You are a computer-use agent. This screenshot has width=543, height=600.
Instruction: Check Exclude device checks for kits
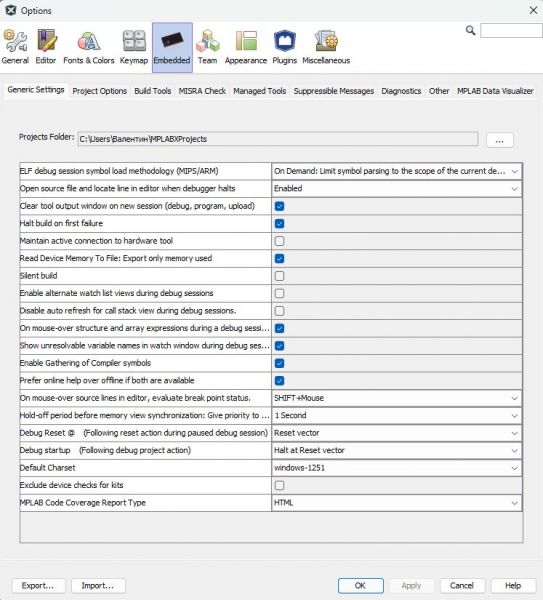279,486
